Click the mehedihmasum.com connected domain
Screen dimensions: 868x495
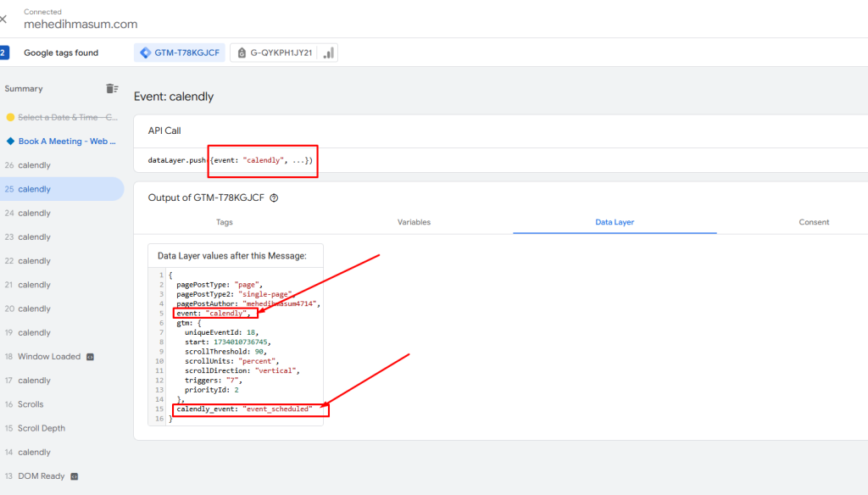coord(81,24)
